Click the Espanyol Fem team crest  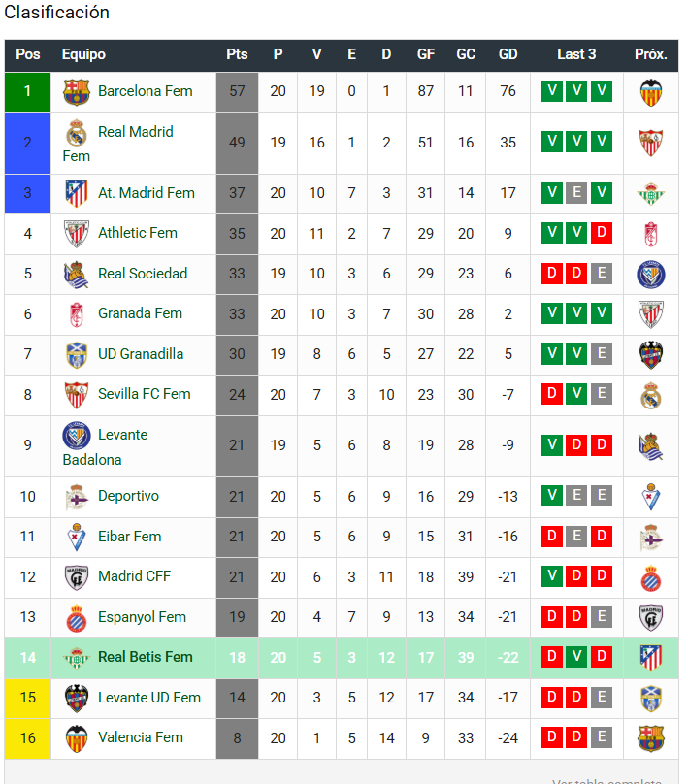[77, 618]
